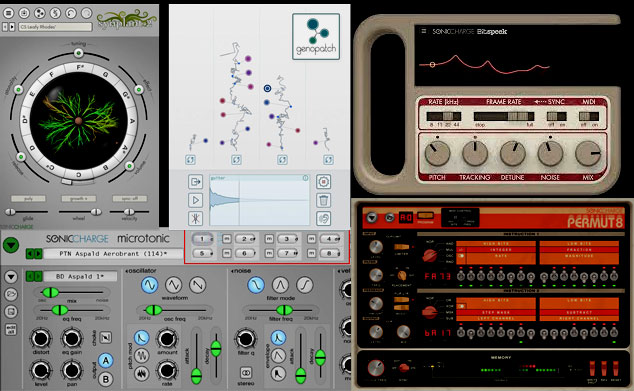Viewport: 634px width, 391px height.
Task: Select drum channel 1 in Microtonic
Action: pos(203,239)
